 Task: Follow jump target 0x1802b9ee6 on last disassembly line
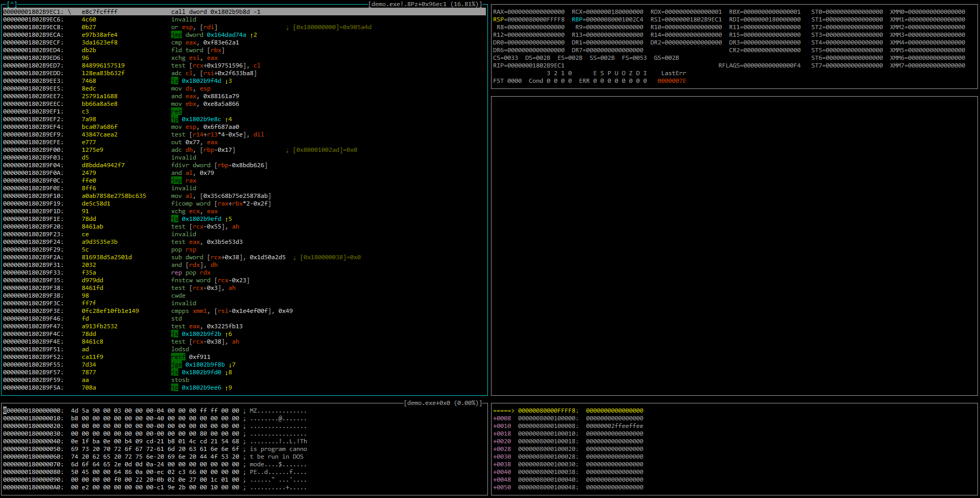201,388
